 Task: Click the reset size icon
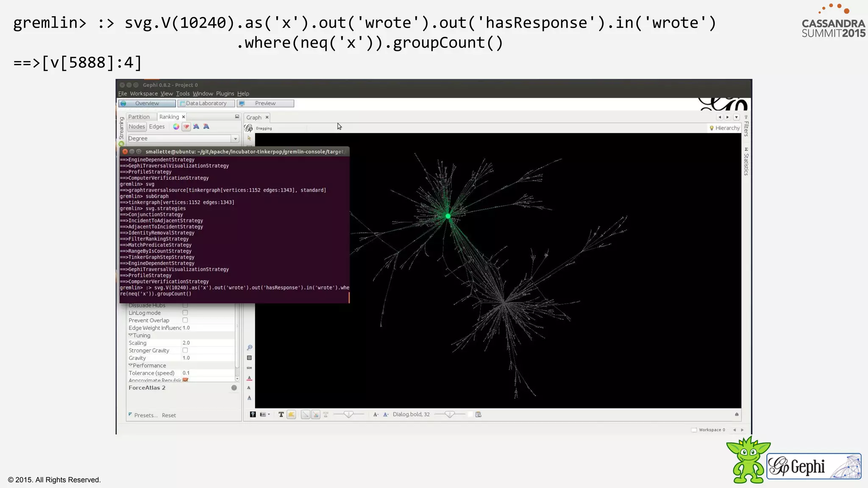tap(249, 368)
